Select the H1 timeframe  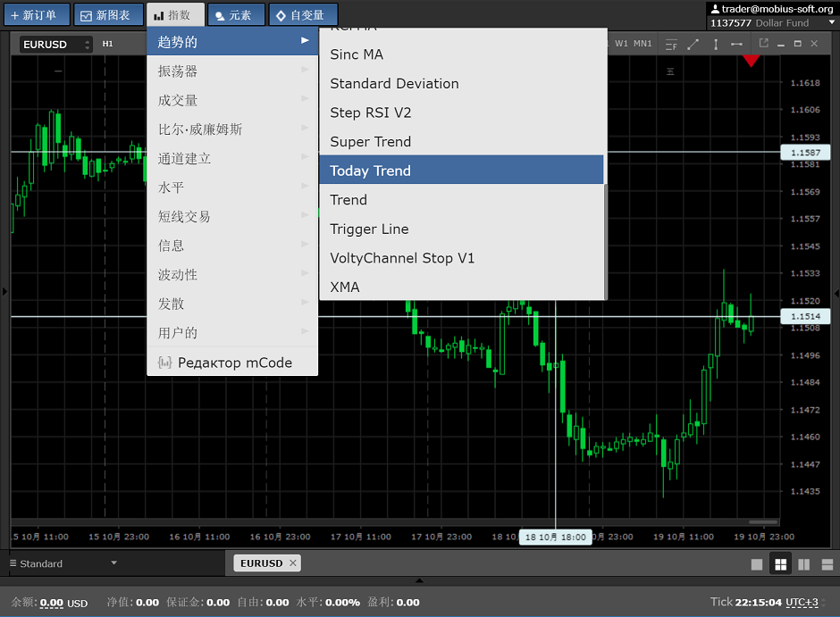(x=107, y=44)
